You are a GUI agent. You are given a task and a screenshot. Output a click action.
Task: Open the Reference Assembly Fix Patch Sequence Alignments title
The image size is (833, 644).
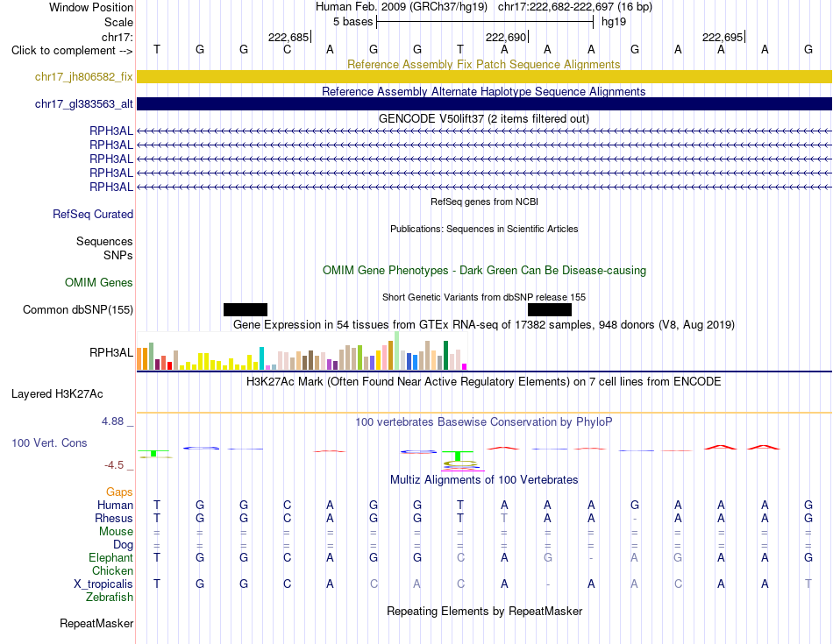click(x=483, y=64)
